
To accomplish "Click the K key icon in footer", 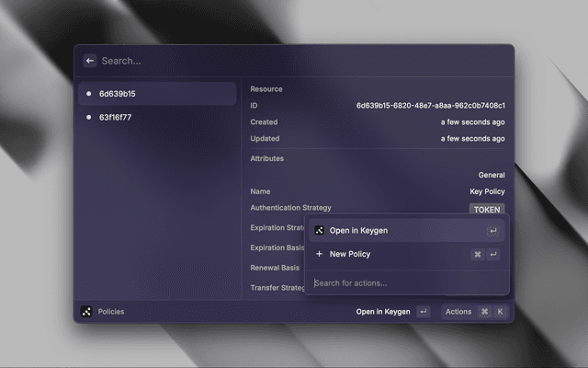I will pos(501,312).
